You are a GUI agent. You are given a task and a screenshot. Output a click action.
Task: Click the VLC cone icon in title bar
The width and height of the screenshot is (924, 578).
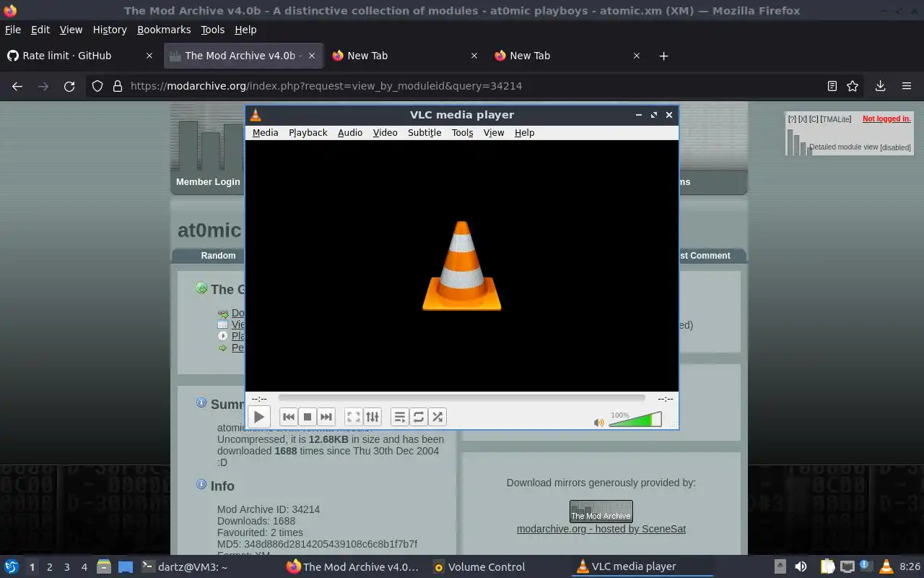point(256,115)
